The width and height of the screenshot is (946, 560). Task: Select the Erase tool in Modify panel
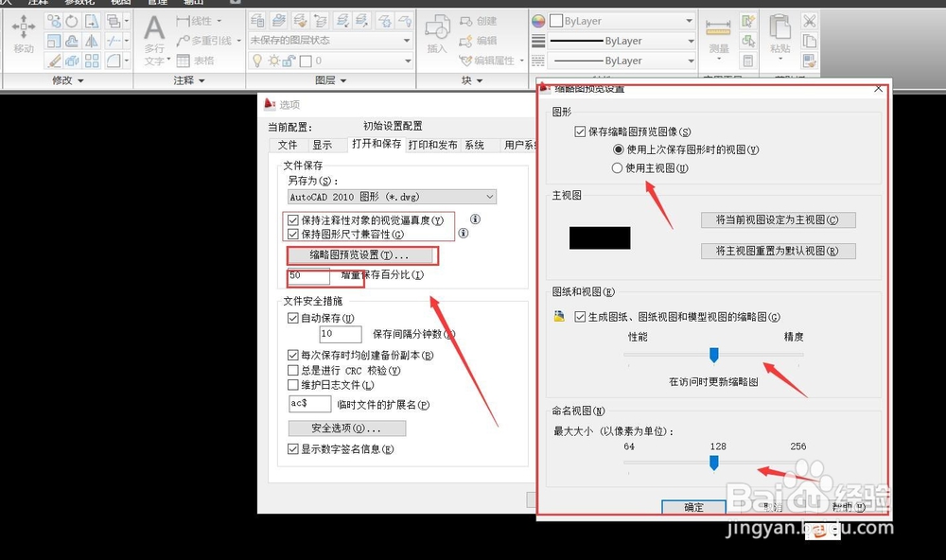click(x=54, y=61)
